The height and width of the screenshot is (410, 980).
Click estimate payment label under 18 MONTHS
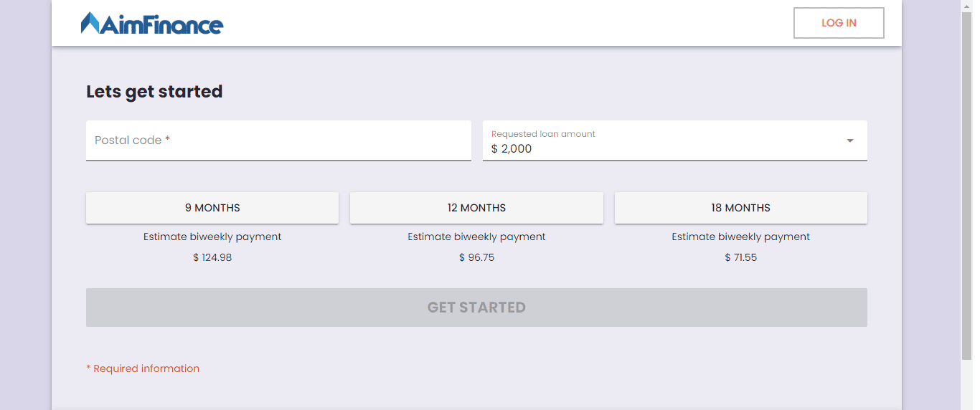point(740,237)
